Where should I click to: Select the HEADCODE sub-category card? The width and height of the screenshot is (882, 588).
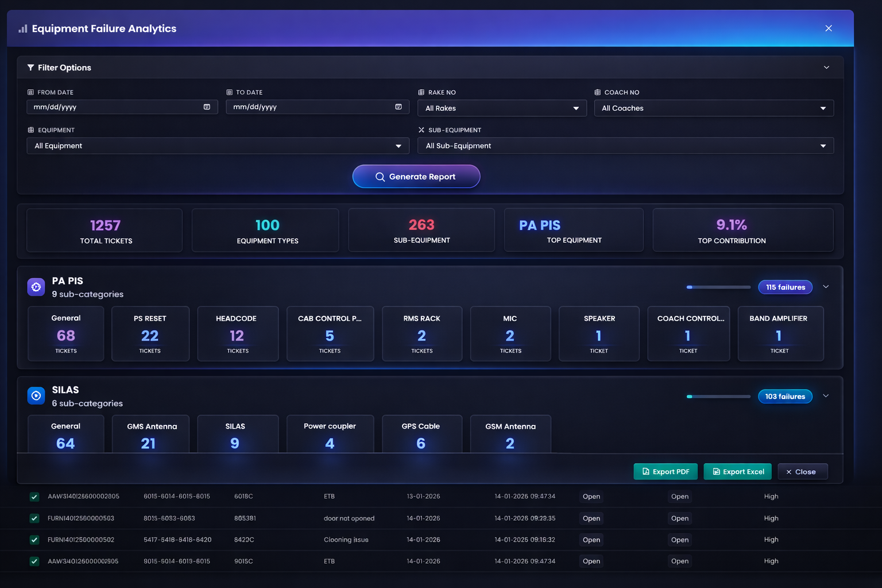(x=237, y=334)
